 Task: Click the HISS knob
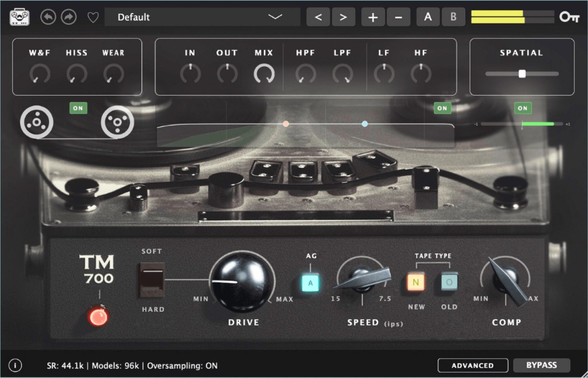point(77,74)
